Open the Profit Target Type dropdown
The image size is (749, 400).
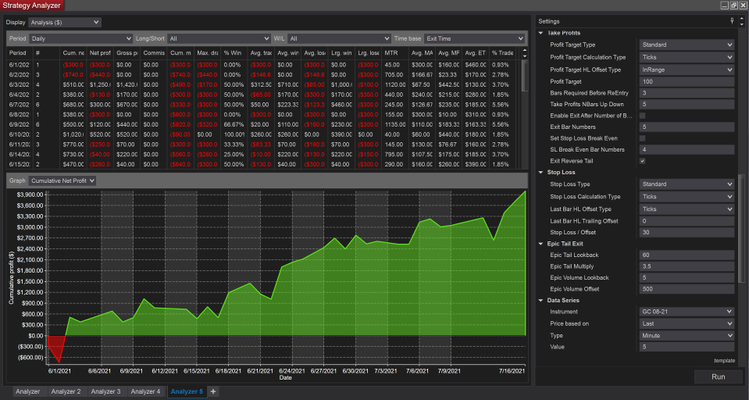(x=685, y=44)
